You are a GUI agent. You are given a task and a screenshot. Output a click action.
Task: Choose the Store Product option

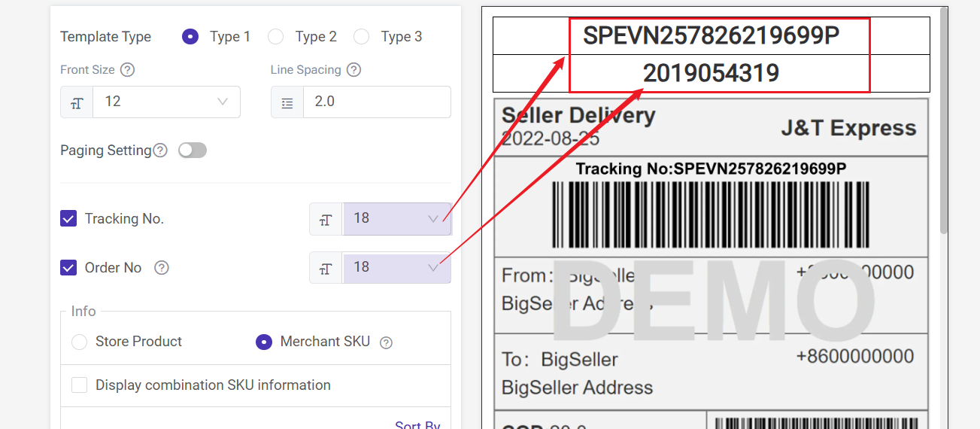click(x=79, y=342)
